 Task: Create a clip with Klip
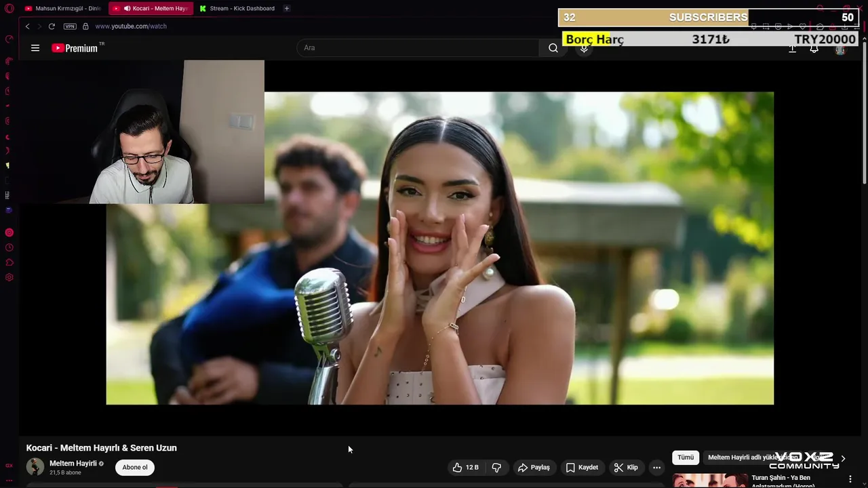(626, 468)
